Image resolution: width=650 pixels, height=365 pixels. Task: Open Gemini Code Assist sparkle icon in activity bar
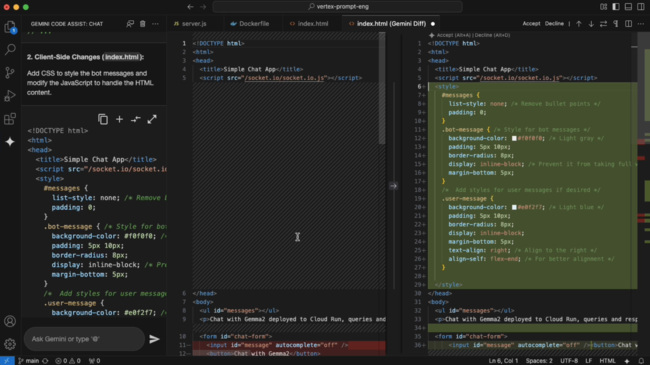10,142
